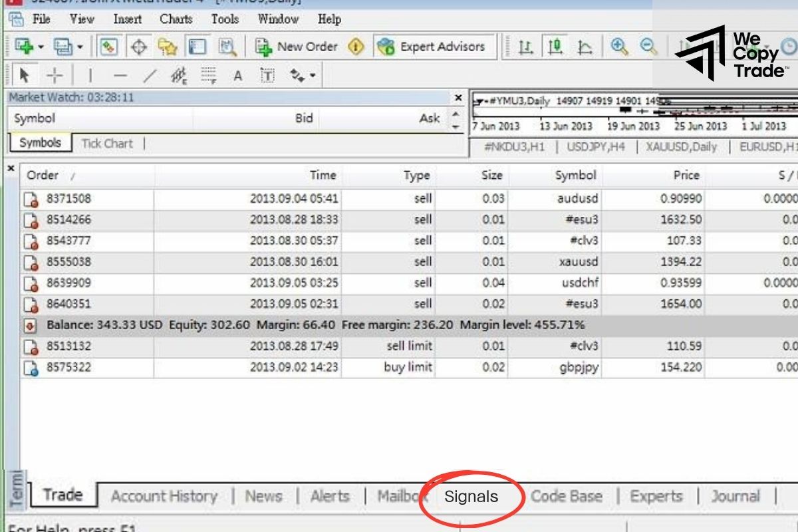This screenshot has width=798, height=532.
Task: Select the candlestick chart icon
Action: coord(555,47)
